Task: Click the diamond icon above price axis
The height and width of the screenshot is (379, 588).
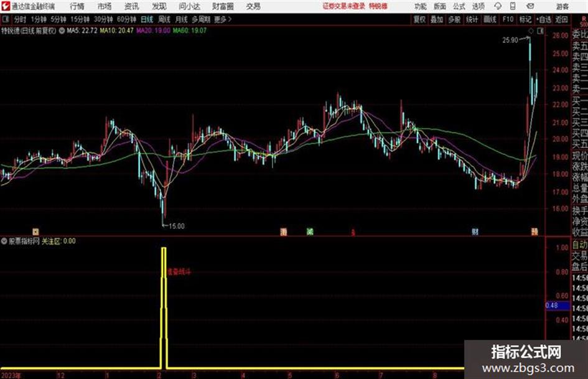Action: [x=531, y=31]
